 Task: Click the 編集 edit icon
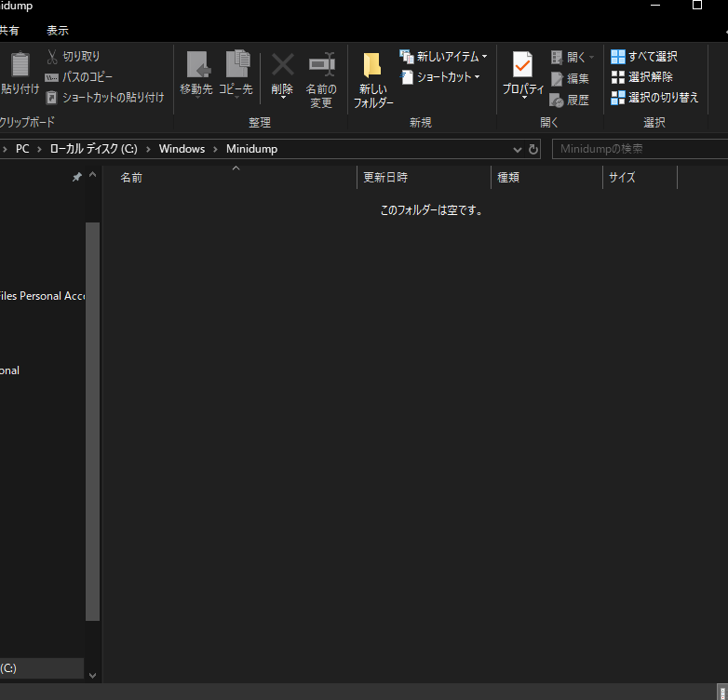coord(557,78)
